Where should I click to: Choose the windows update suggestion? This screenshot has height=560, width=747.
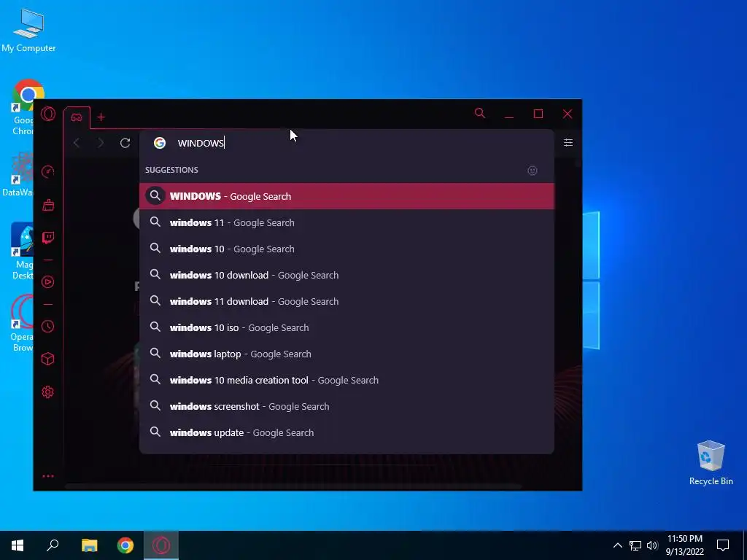click(x=347, y=432)
